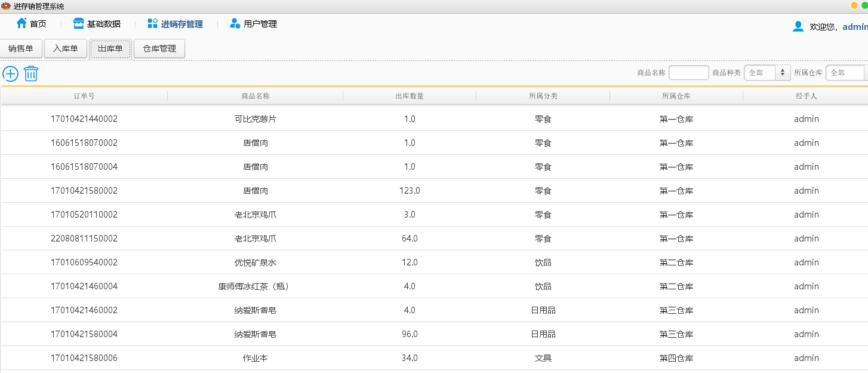
Task: Click inside the 商品名称 search field
Action: pos(688,72)
